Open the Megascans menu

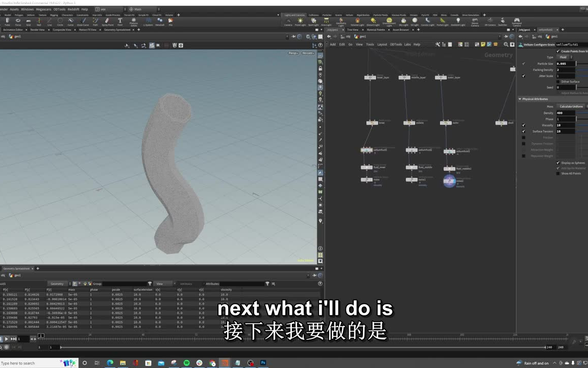click(x=43, y=9)
